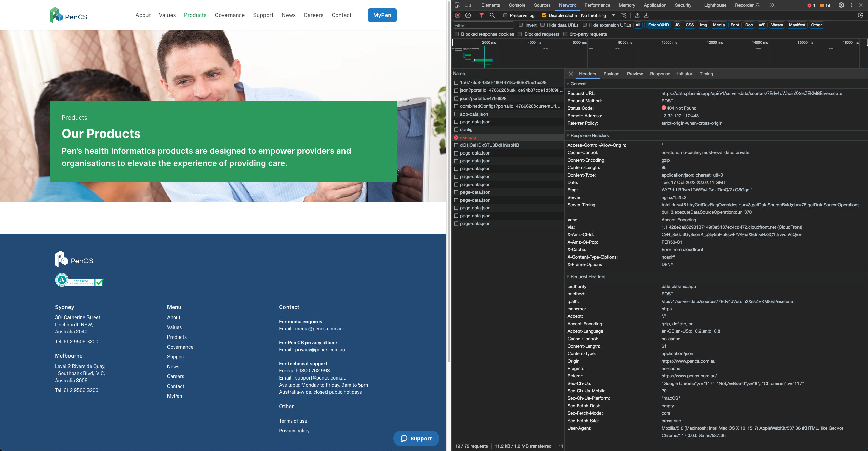Toggle the device toolbar icon
Viewport: 868px width, 451px height.
468,5
